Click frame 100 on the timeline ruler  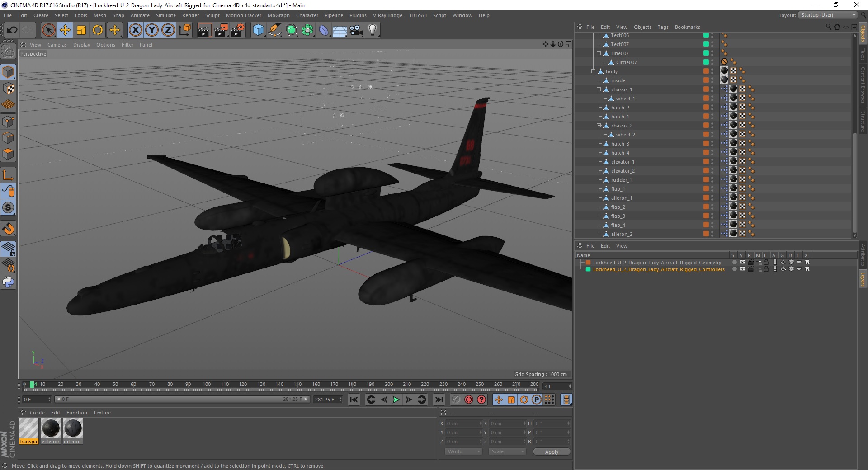tap(206, 385)
